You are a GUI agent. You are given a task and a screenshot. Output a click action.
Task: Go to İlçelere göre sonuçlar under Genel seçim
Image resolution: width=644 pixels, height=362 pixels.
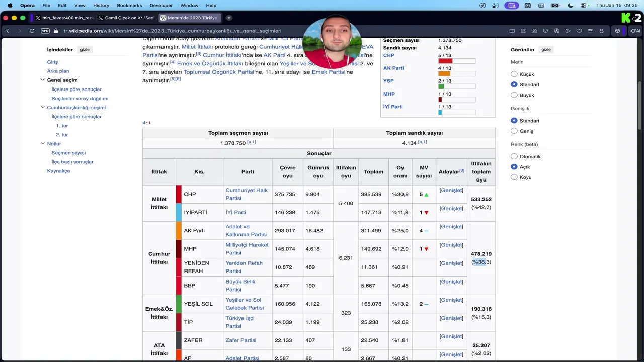click(76, 89)
